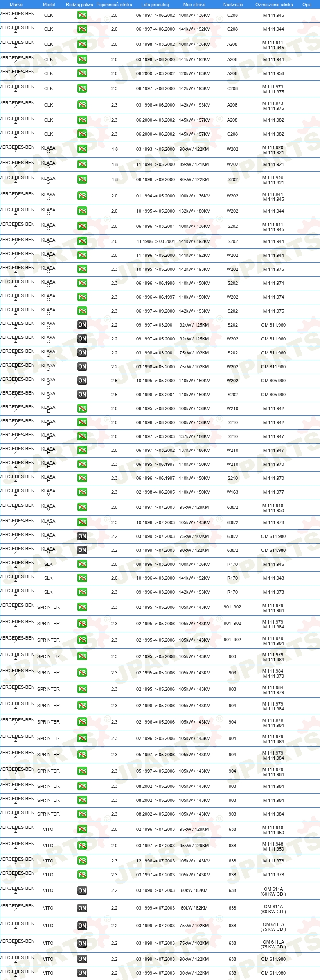Click petrol icon in Klasa E W210 M 111.942 row
320x980 pixels.
82,408
